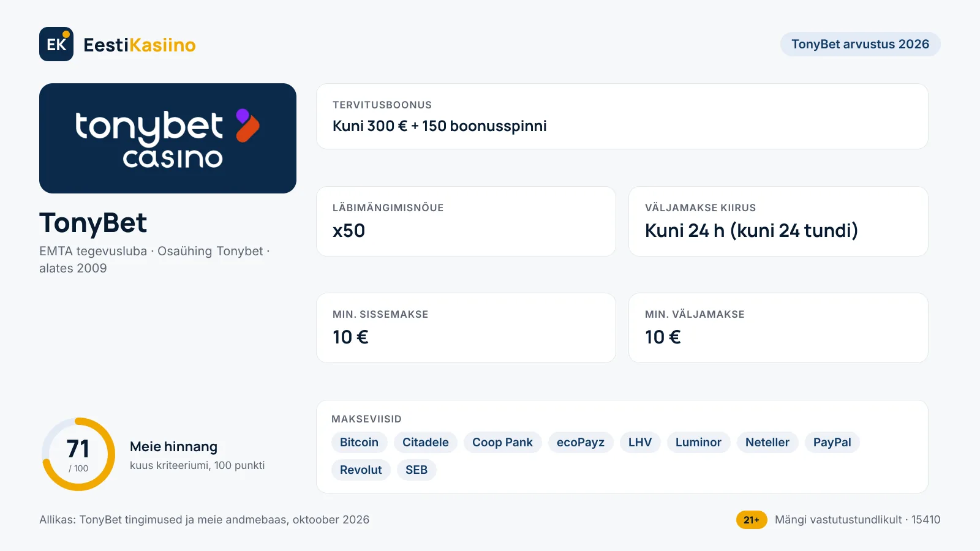Viewport: 980px width, 551px height.
Task: Open the tonybet casino logo banner
Action: (x=168, y=138)
